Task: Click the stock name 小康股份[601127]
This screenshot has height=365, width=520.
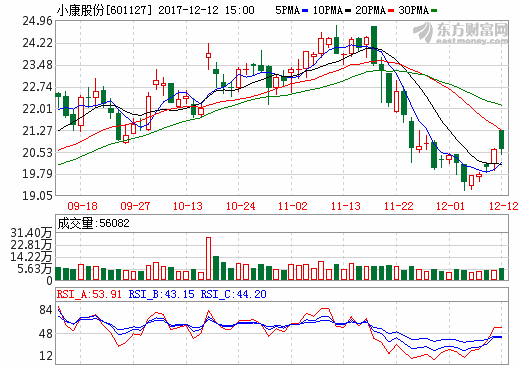Action: (x=104, y=10)
